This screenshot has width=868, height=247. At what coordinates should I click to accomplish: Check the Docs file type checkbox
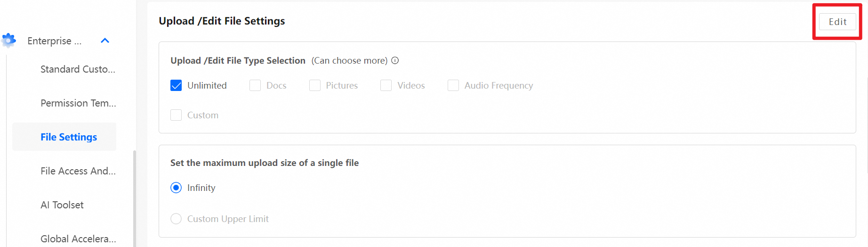[255, 85]
